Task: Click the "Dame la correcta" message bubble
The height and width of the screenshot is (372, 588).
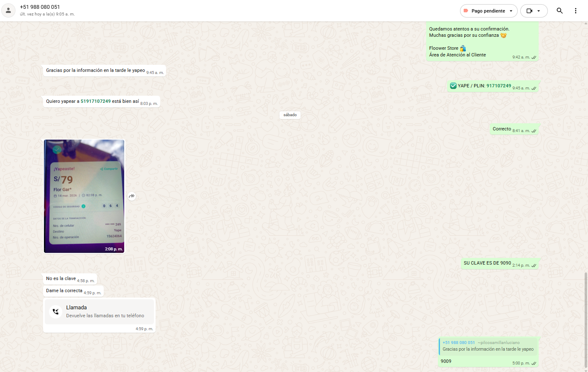Action: 64,291
